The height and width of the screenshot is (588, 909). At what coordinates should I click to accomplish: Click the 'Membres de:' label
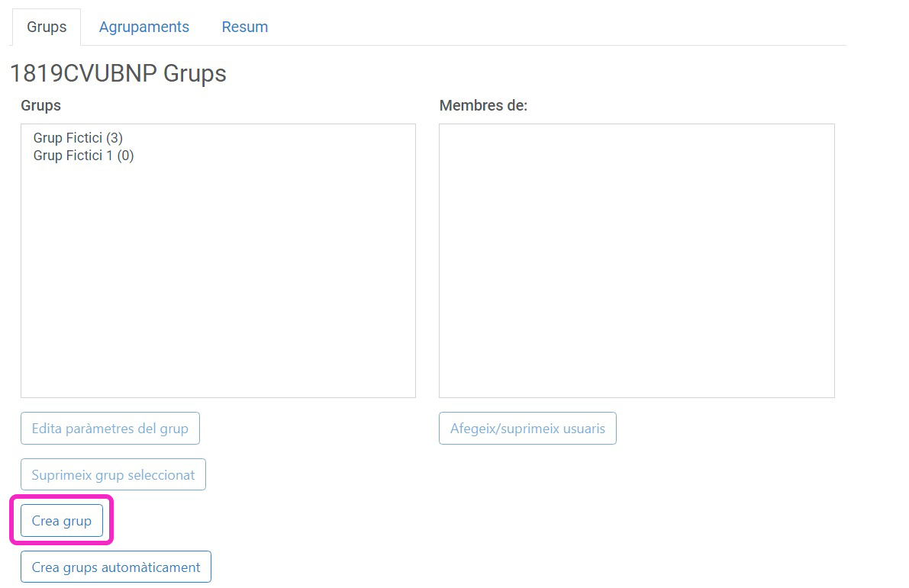tap(483, 105)
